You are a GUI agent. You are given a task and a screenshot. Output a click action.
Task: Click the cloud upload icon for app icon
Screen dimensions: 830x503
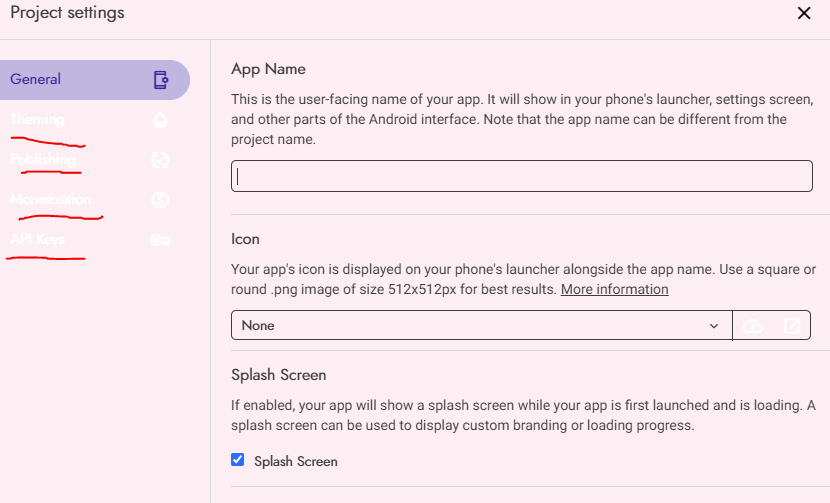753,326
